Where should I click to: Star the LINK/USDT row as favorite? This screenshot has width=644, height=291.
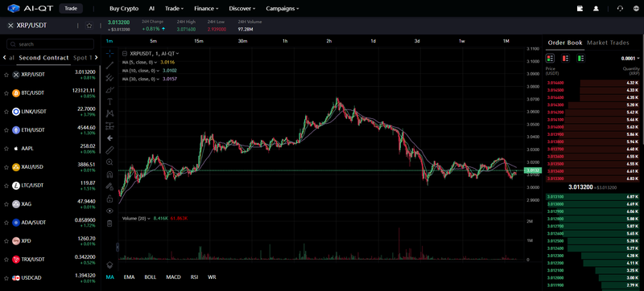tap(6, 112)
